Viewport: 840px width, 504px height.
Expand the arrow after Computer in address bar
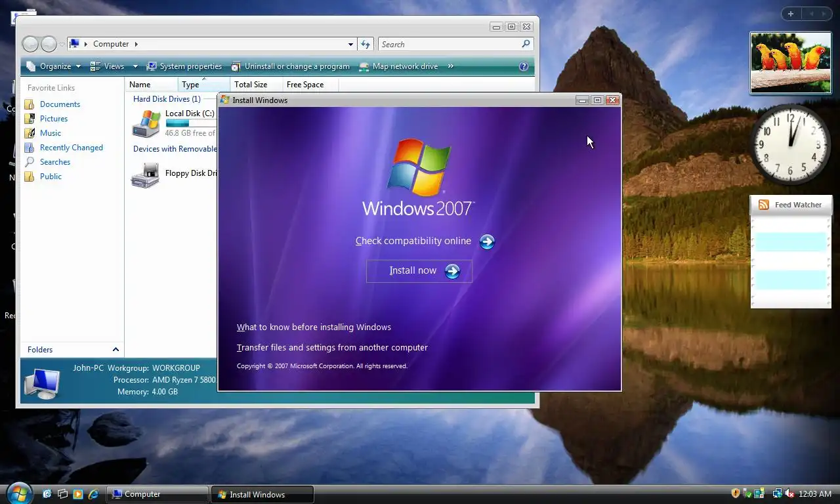136,44
